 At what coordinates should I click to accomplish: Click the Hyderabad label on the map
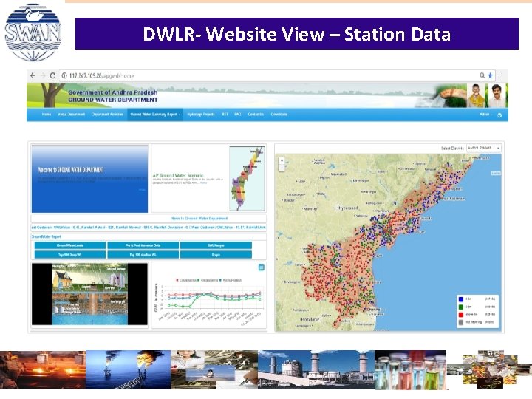coord(348,208)
